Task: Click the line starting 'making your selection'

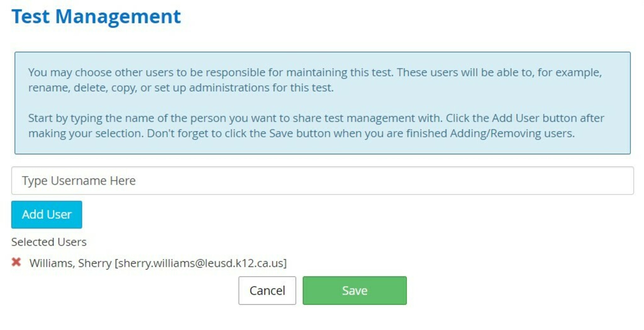Action: (301, 133)
